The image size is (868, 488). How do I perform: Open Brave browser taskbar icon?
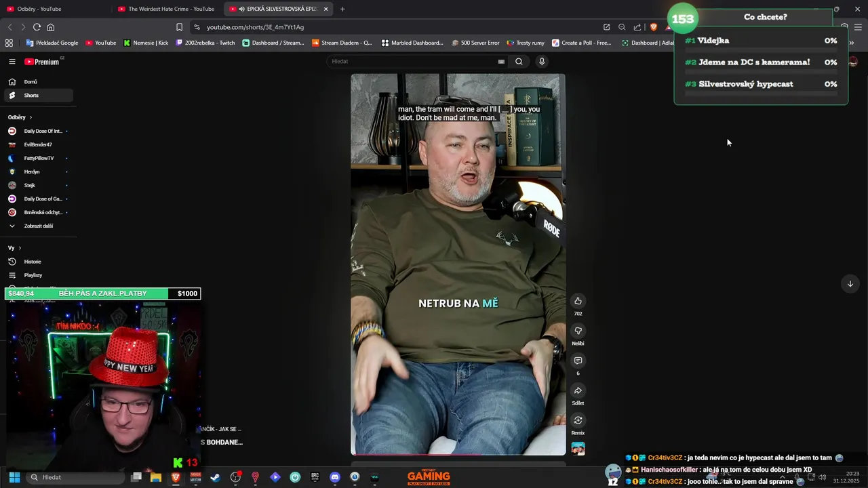pyautogui.click(x=176, y=477)
